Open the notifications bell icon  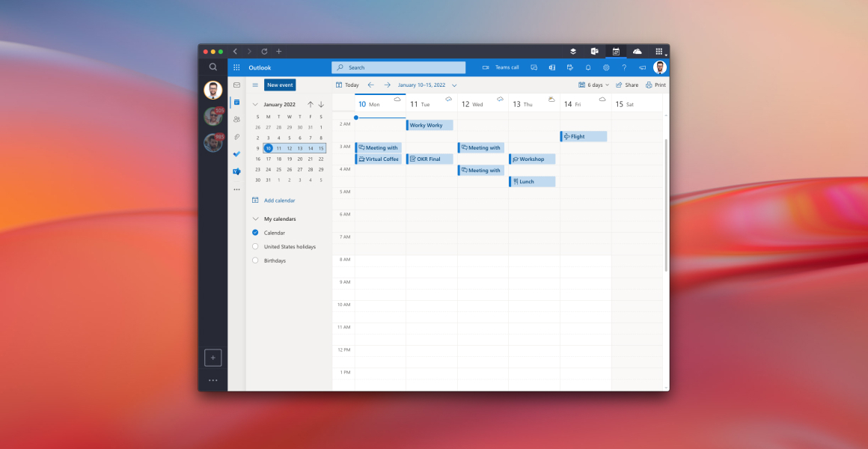[x=588, y=67]
